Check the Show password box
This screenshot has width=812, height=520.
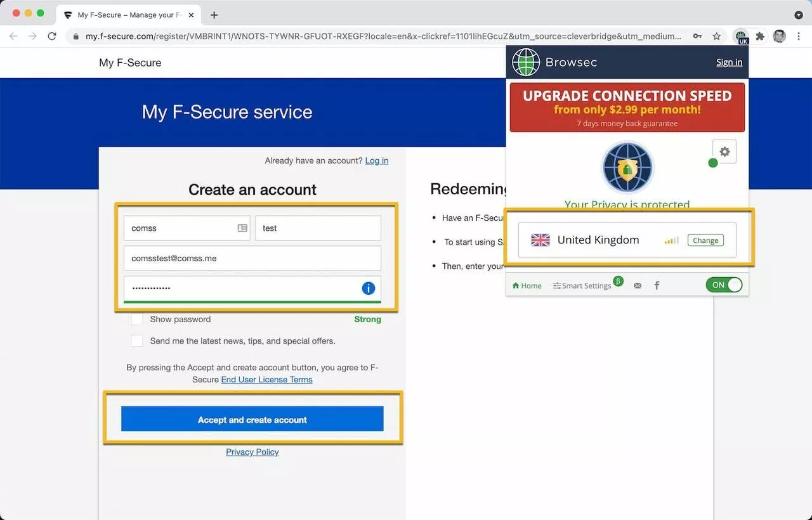click(137, 319)
